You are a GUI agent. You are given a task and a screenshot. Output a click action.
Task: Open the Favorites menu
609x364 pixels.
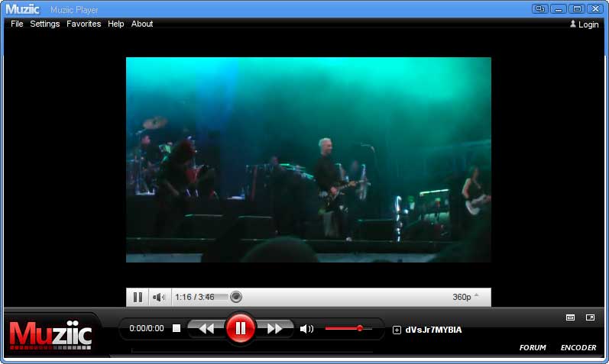[x=83, y=24]
